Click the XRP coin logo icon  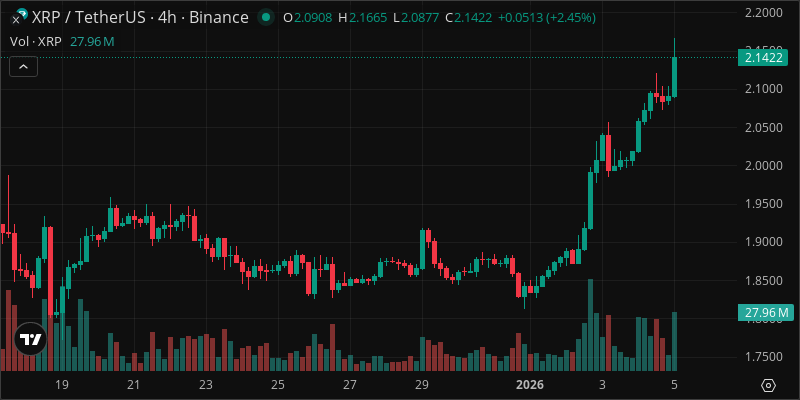[x=19, y=17]
